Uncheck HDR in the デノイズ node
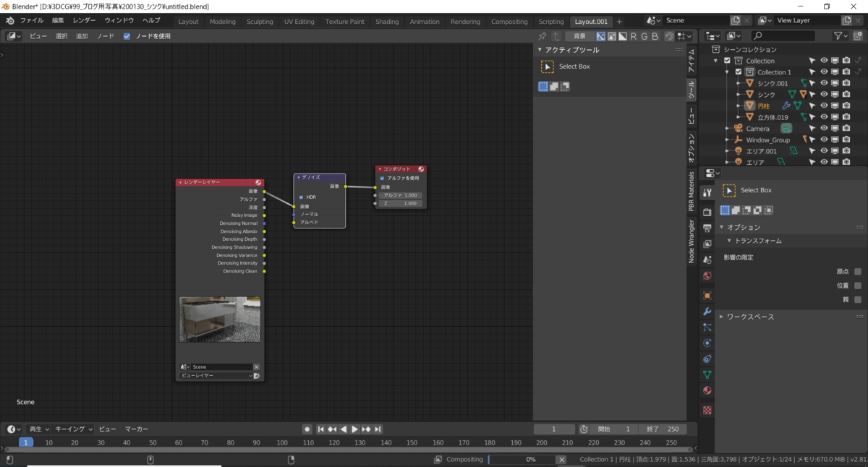The height and width of the screenshot is (467, 868). point(301,197)
